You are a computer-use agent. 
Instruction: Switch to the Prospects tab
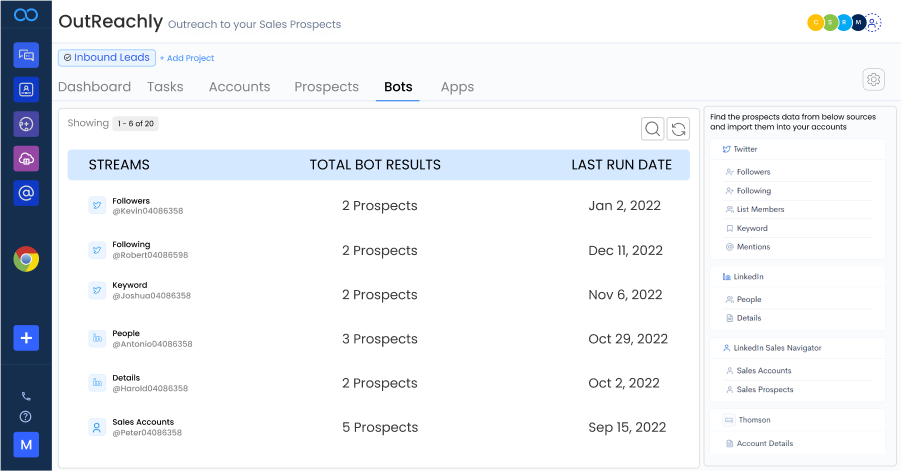[326, 87]
